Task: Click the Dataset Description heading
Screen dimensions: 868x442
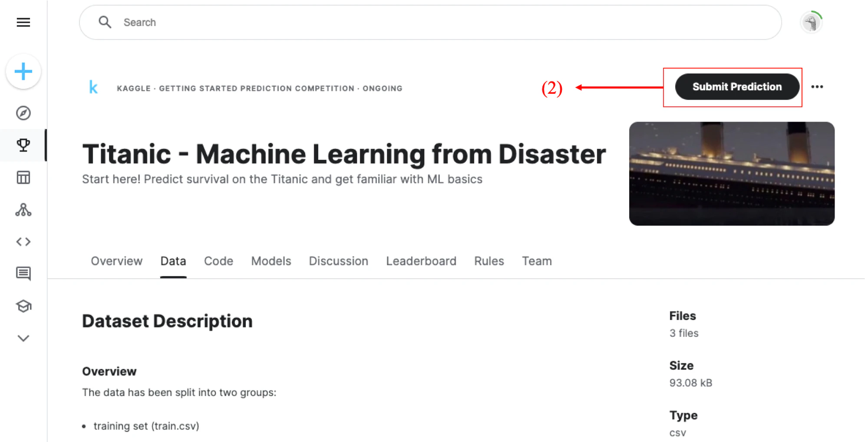Action: (167, 321)
